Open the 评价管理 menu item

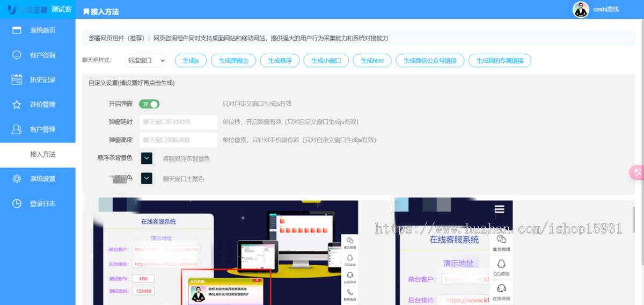38,104
